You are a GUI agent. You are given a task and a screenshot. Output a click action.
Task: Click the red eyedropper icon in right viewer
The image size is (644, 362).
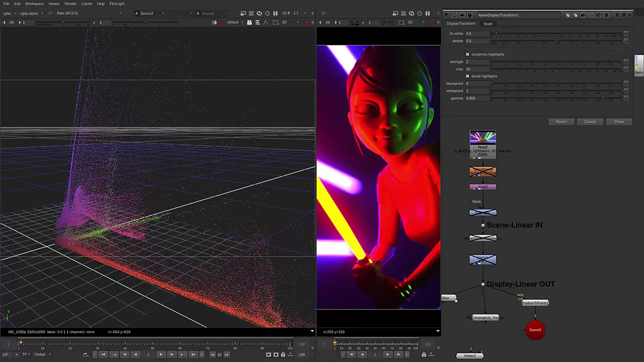point(432,22)
